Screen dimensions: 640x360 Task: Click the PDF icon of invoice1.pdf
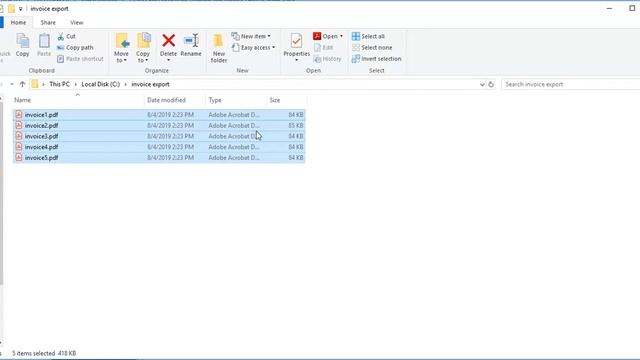(19, 114)
